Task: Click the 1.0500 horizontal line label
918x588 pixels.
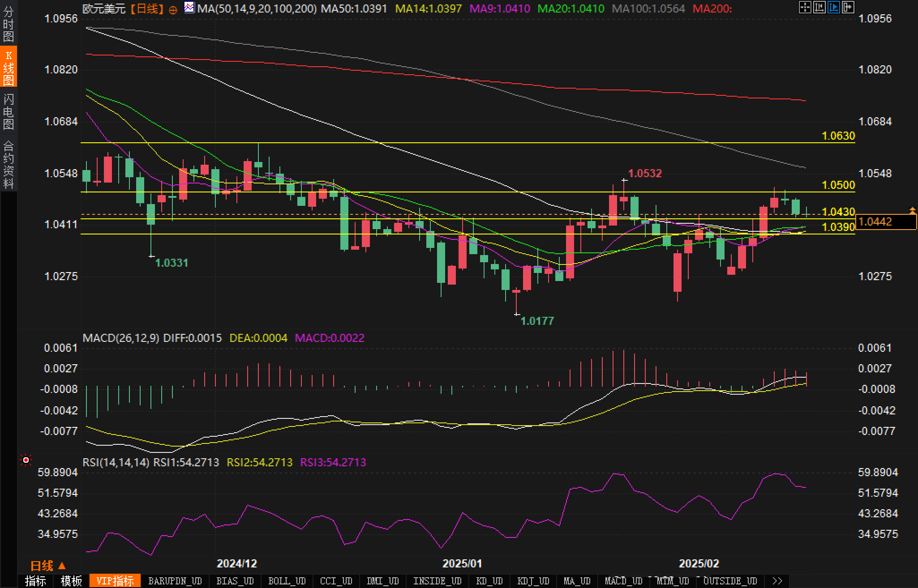Action: (x=838, y=185)
